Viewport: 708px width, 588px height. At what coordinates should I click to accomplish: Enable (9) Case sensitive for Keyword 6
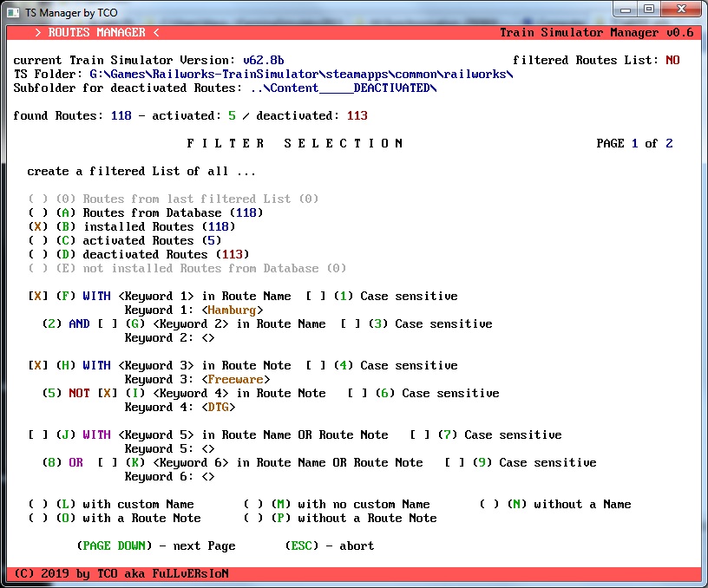[455, 462]
